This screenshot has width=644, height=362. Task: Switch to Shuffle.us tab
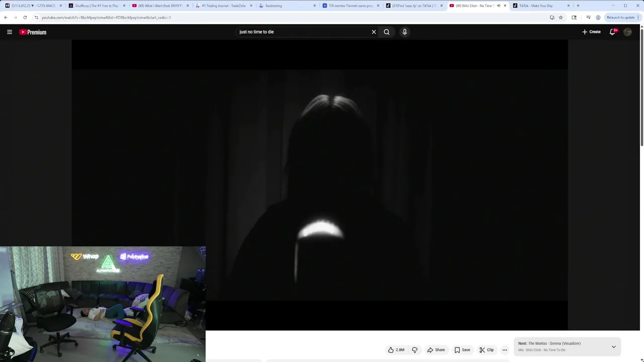[x=96, y=6]
